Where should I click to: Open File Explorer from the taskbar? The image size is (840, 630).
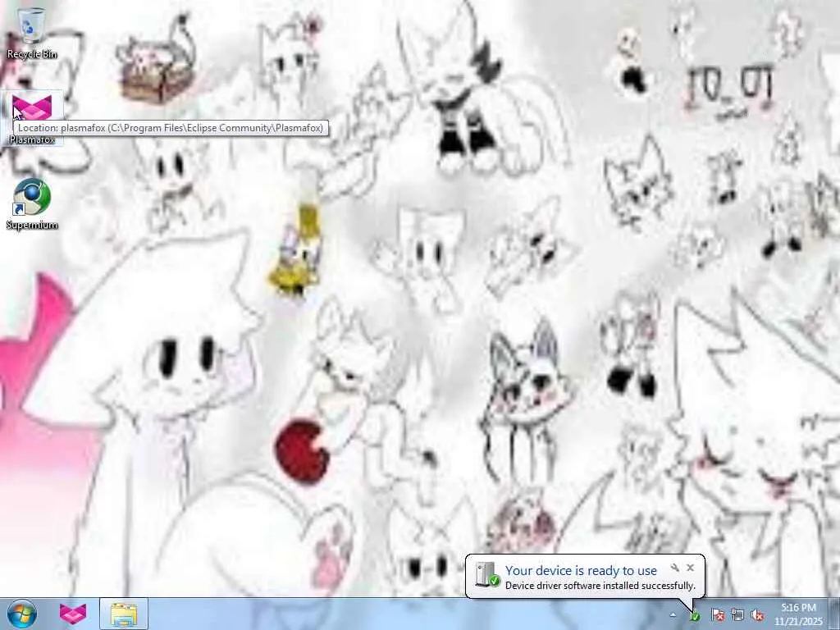coord(124,614)
